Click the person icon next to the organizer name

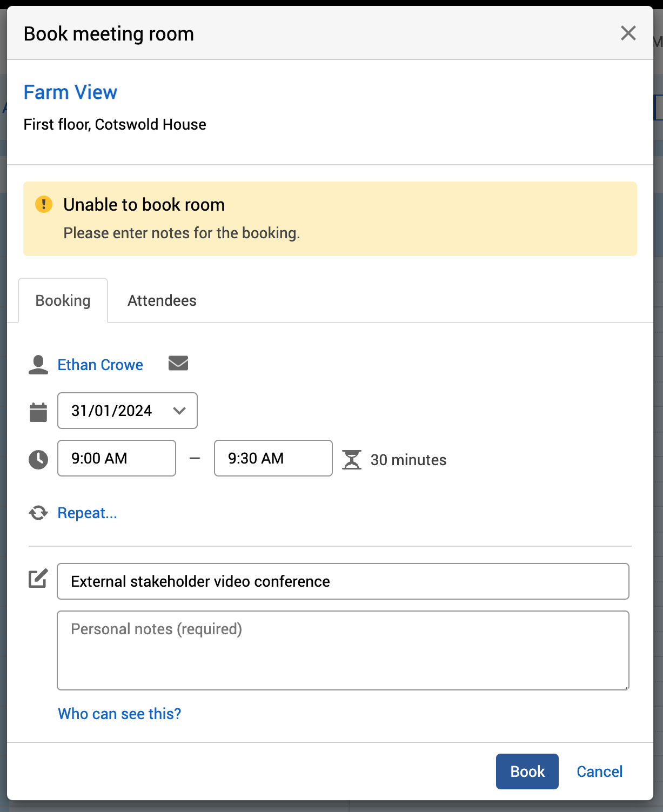[x=38, y=365]
